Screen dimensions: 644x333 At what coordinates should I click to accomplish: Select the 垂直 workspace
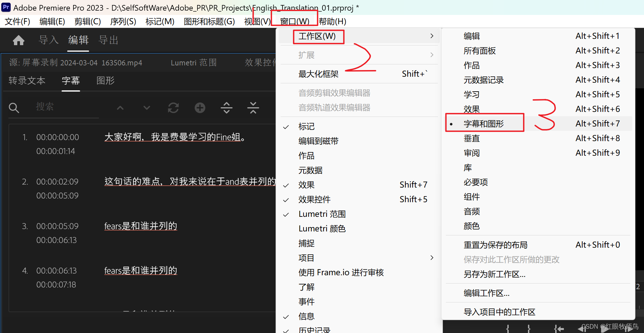tap(538, 138)
